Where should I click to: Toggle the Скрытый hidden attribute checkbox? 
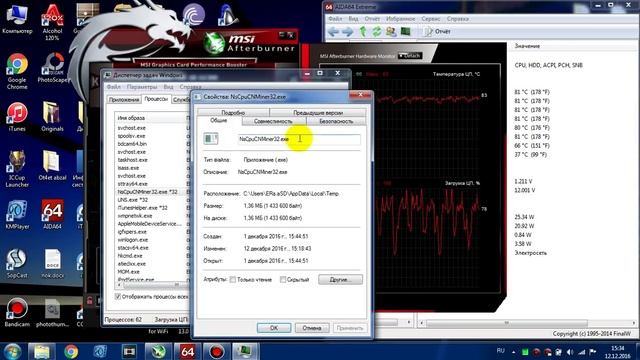tap(282, 280)
